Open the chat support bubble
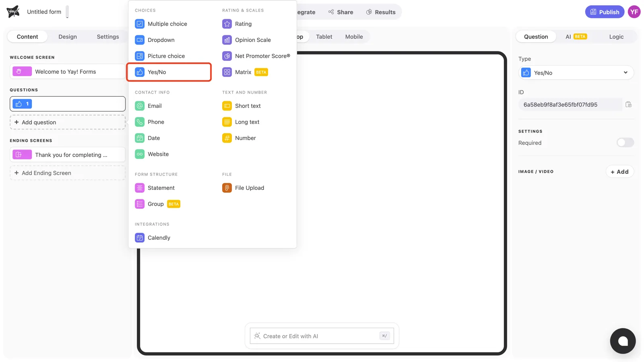Viewport: 644px width, 362px height. pyautogui.click(x=623, y=341)
